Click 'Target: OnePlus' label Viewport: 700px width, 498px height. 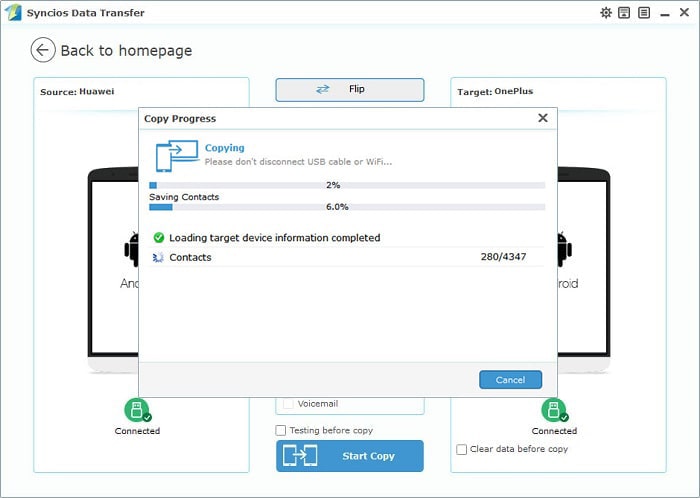(495, 91)
